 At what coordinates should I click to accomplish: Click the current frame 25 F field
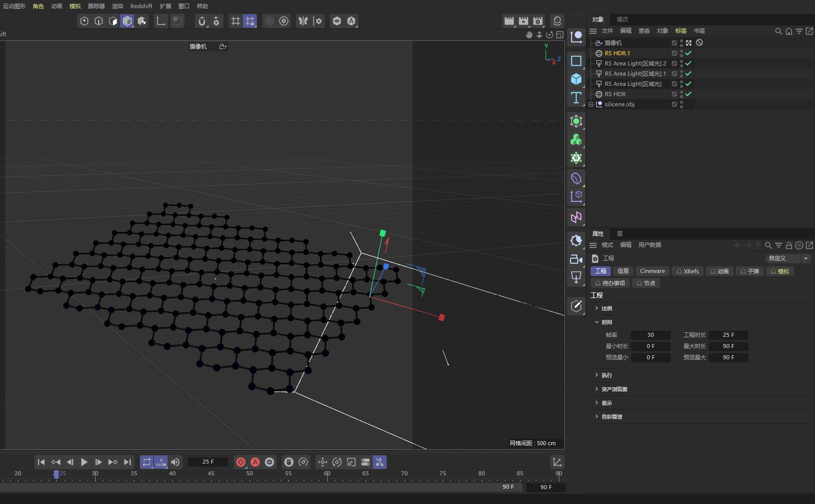click(x=208, y=462)
